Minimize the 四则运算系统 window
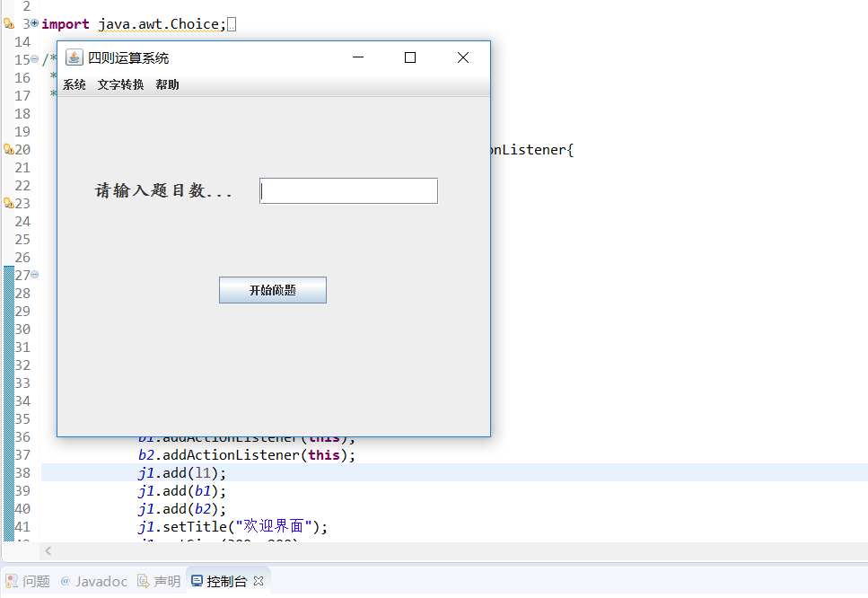The height and width of the screenshot is (598, 868). pyautogui.click(x=358, y=57)
